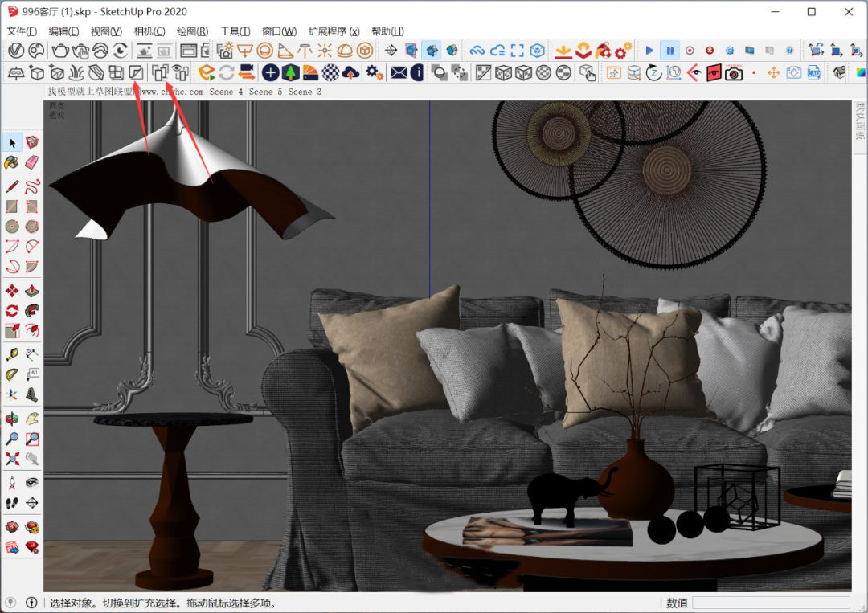Activate the Look Around eye tool
Screen dimensions: 868x613
pos(32,483)
